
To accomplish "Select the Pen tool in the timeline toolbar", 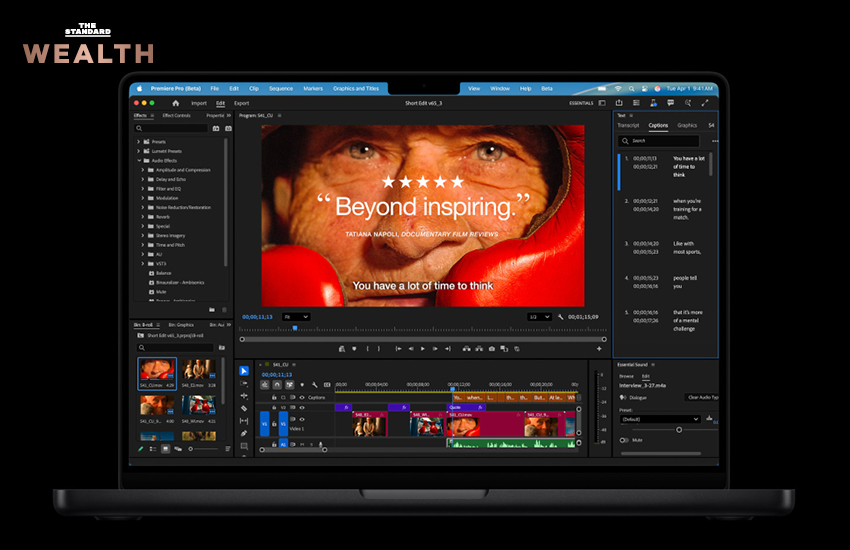I will (244, 433).
